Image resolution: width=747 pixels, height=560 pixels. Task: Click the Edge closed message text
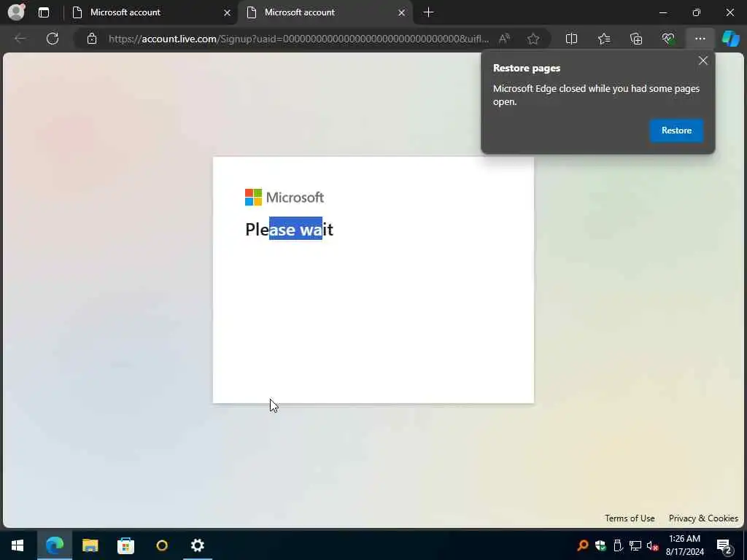point(596,96)
